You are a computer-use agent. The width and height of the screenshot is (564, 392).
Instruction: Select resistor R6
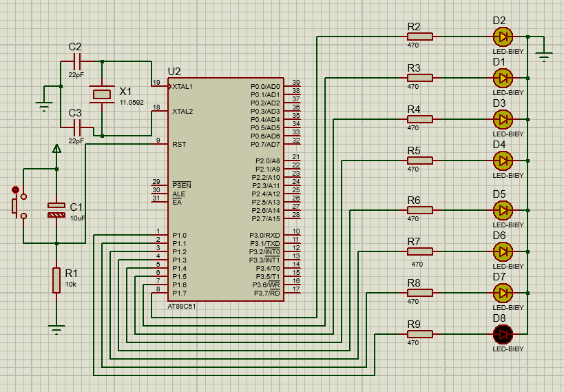[420, 210]
